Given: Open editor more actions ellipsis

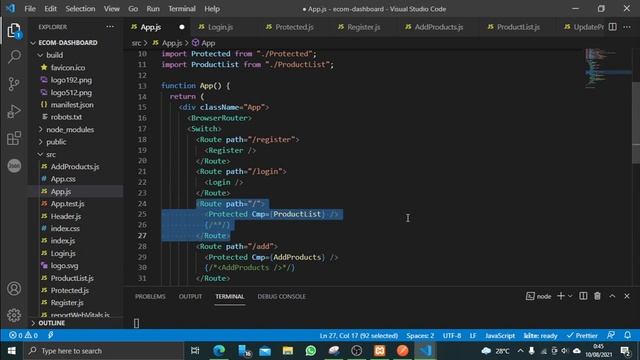Looking at the screenshot, I should pos(627,27).
